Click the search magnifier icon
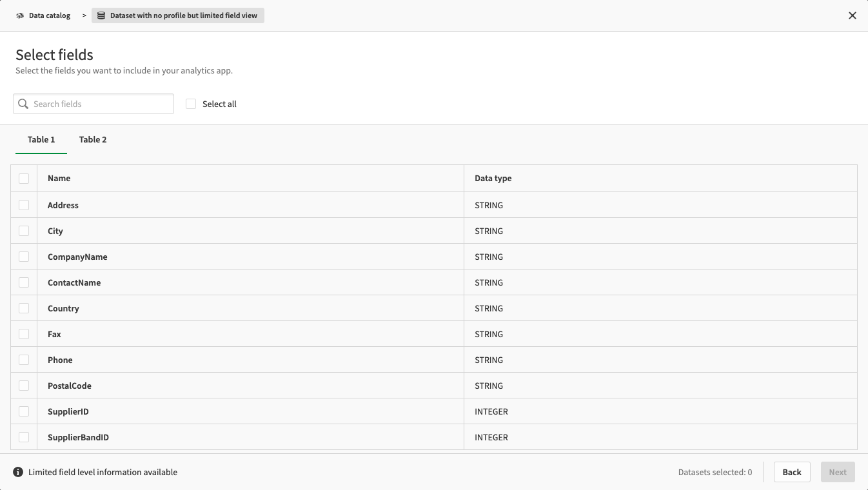The height and width of the screenshot is (490, 868). click(x=24, y=104)
